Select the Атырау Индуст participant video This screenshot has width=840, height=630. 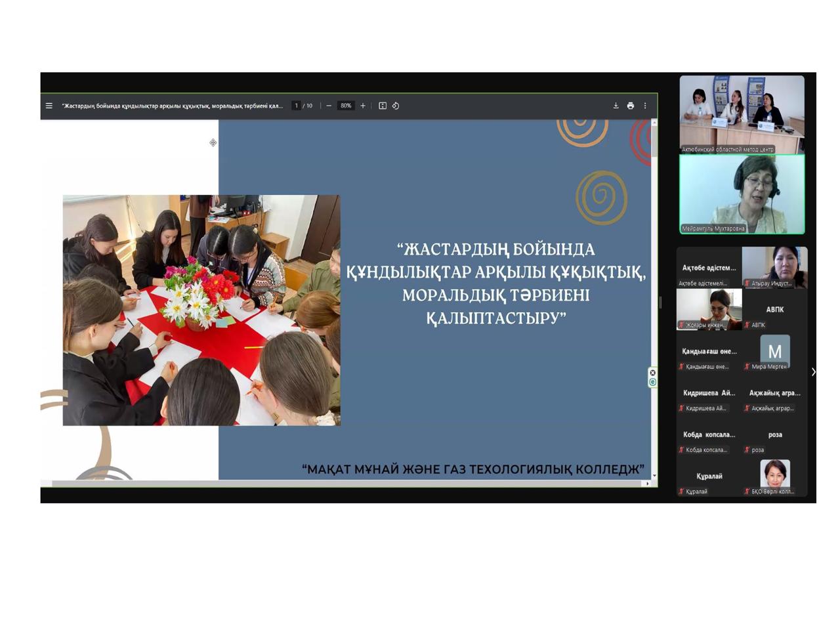tap(774, 266)
